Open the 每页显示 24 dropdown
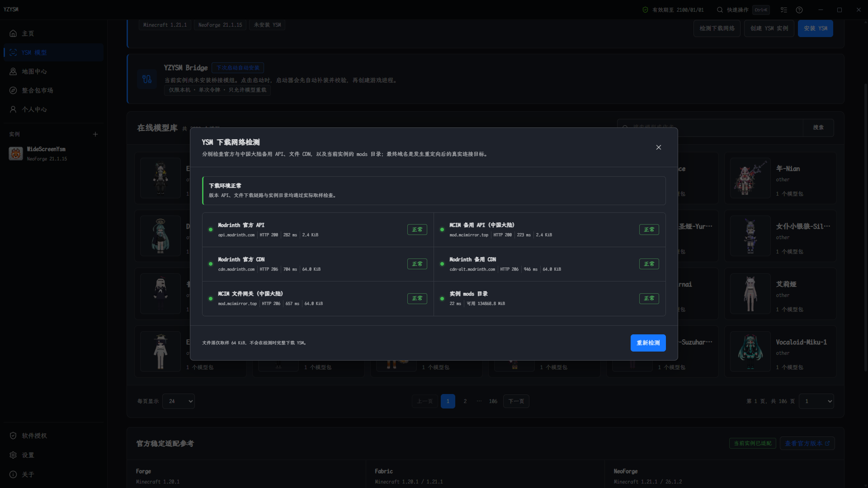This screenshot has width=868, height=488. pos(179,401)
